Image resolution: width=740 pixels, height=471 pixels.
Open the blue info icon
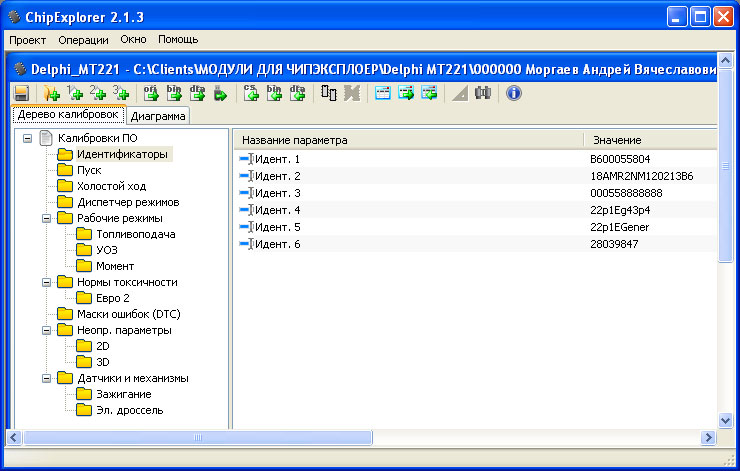514,93
